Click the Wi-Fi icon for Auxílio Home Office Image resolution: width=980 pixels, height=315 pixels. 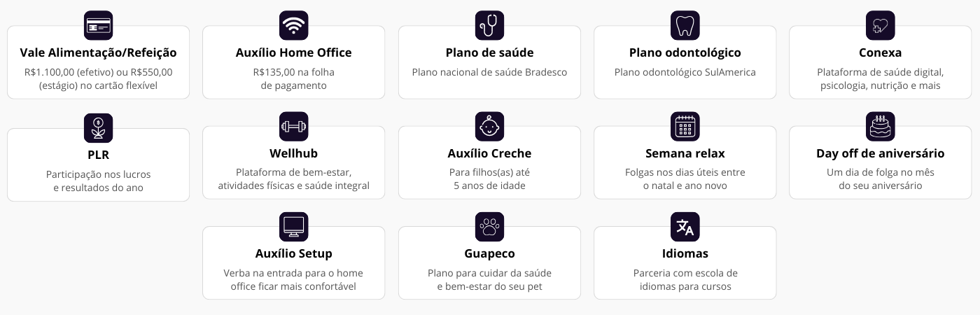(293, 26)
